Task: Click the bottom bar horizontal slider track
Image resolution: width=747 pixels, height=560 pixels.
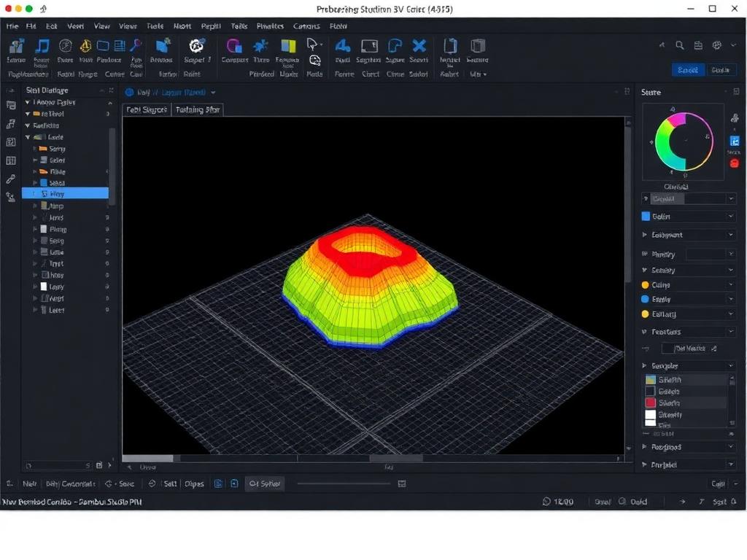Action: click(344, 484)
